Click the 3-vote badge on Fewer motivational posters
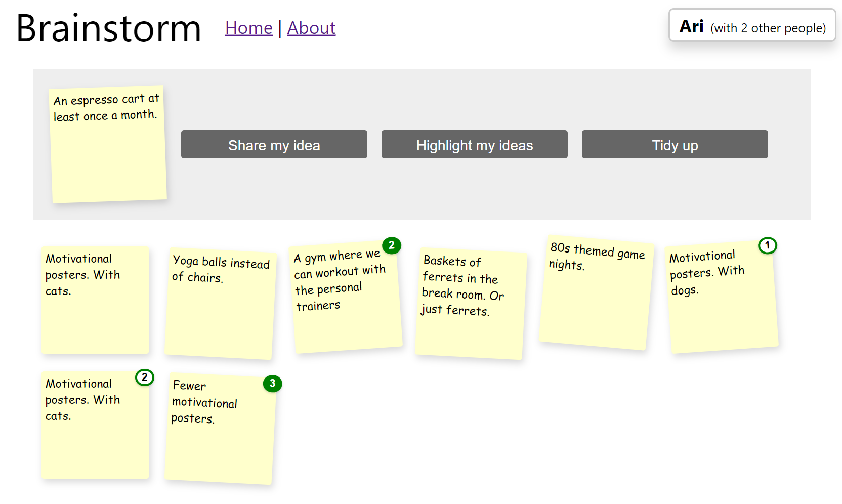This screenshot has height=504, width=842. 272,384
